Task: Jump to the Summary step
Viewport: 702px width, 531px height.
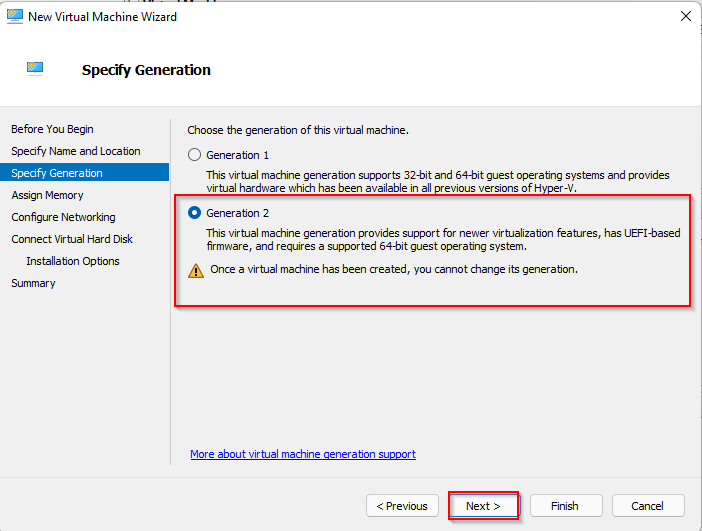Action: pos(33,283)
